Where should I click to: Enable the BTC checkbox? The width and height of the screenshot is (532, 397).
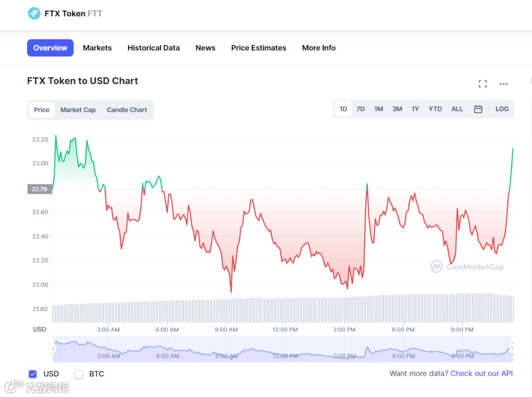click(x=79, y=374)
